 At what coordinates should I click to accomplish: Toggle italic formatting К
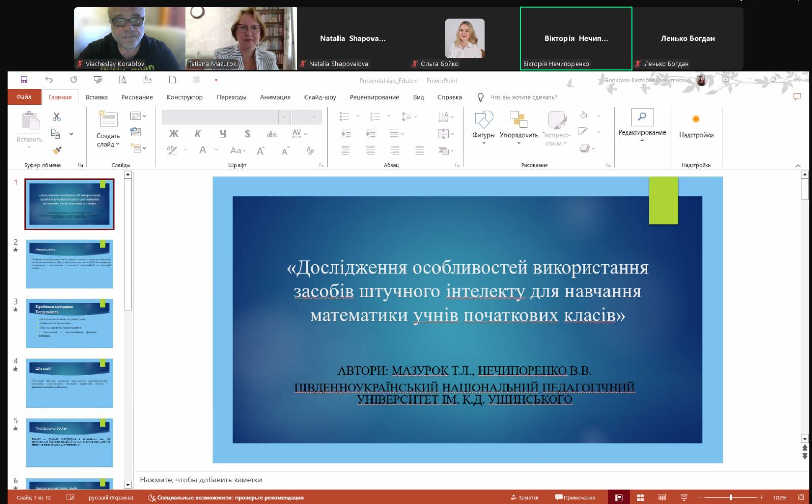pos(198,133)
